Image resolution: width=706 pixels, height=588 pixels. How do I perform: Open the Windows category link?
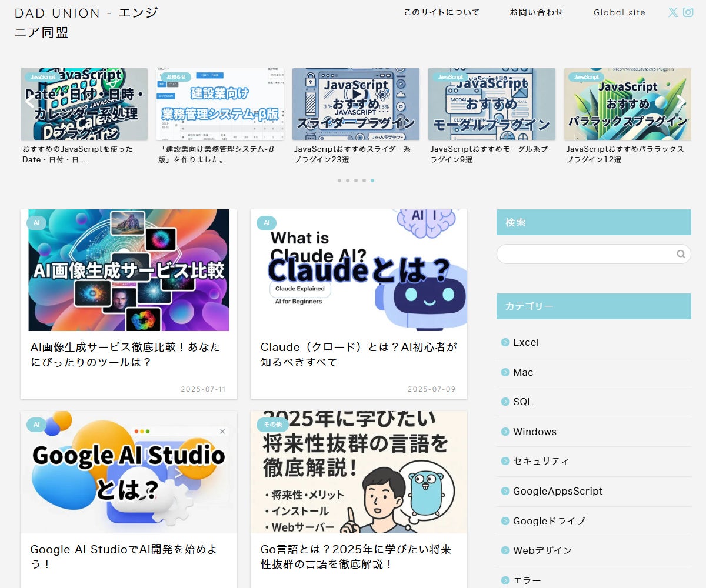535,432
